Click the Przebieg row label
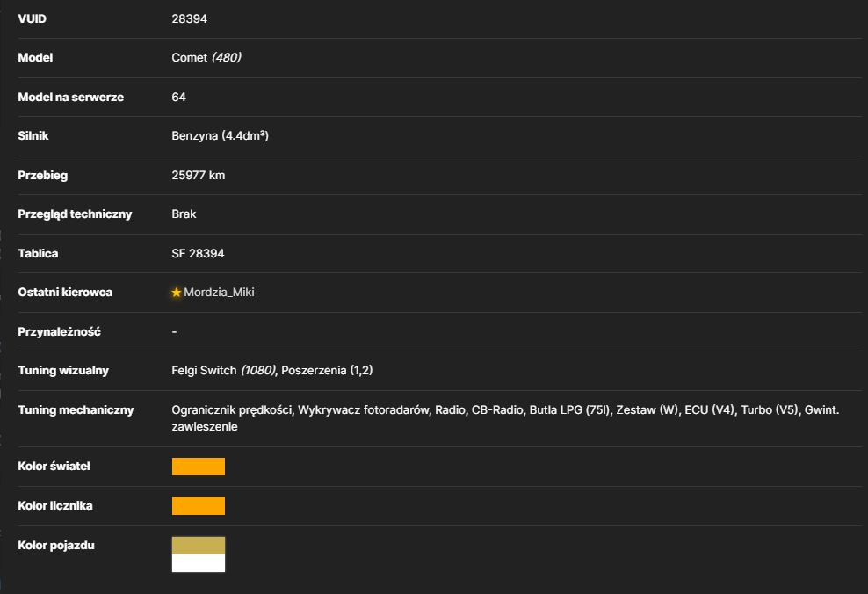 click(x=43, y=176)
